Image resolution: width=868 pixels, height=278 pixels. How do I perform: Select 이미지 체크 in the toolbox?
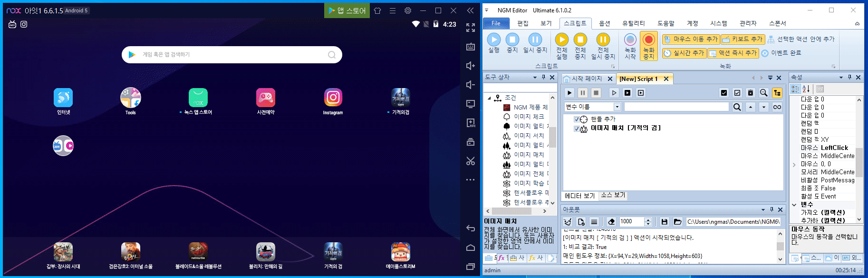(529, 117)
